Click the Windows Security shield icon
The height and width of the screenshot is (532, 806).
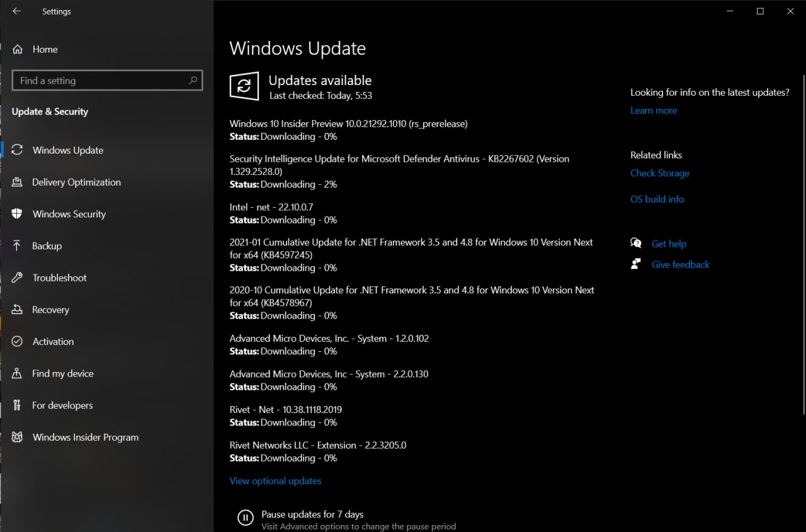[x=18, y=214]
